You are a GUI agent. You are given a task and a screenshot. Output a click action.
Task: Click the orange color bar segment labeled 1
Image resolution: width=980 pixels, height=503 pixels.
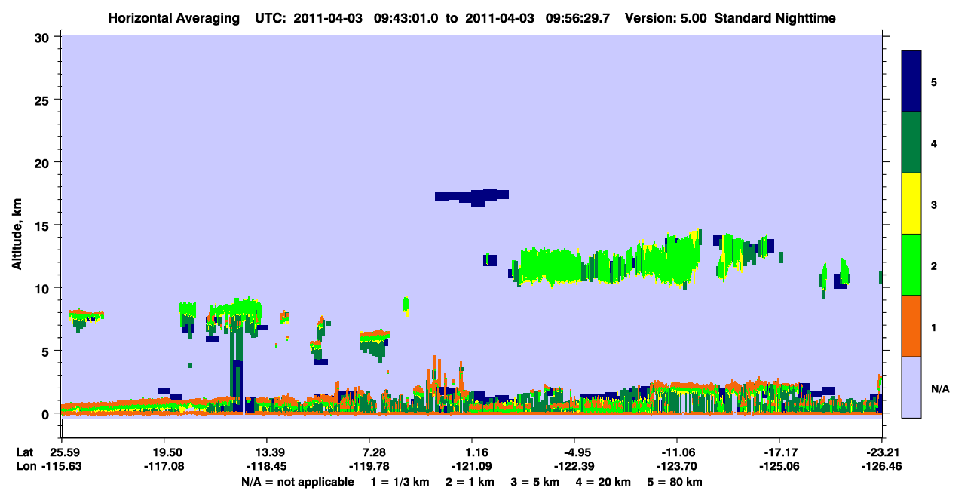point(911,326)
